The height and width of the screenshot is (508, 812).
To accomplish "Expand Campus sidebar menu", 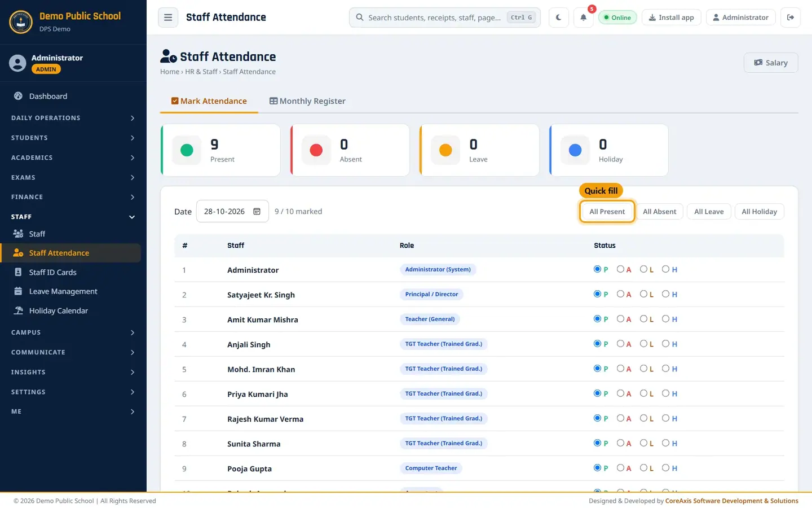I will coord(73,332).
